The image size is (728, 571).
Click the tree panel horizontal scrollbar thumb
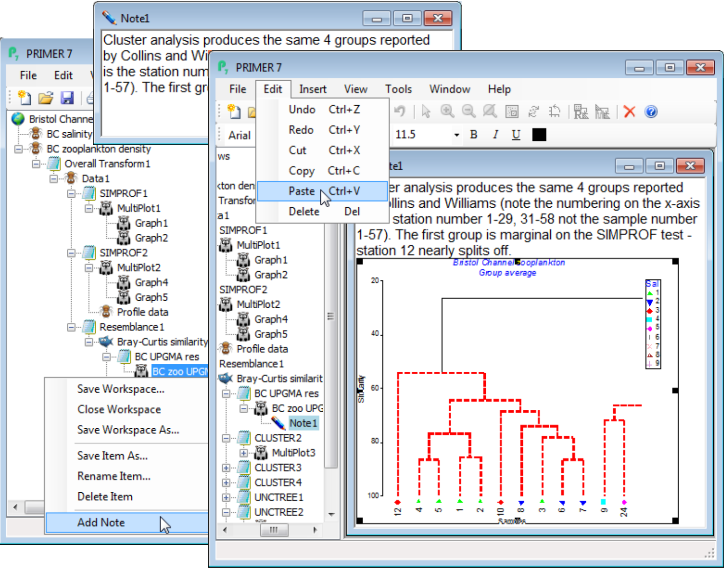click(x=273, y=530)
